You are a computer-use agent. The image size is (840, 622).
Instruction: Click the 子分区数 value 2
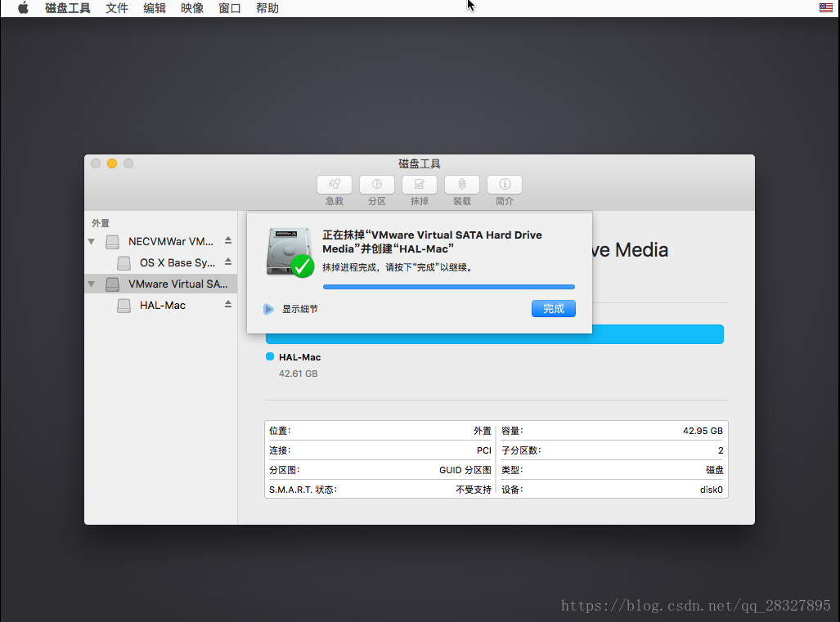coord(721,450)
